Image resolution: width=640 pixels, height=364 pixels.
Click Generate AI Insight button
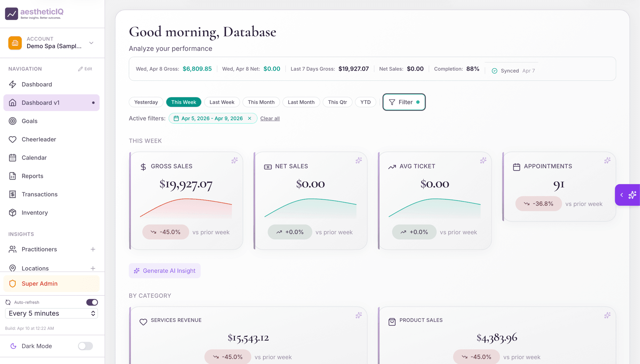(164, 271)
